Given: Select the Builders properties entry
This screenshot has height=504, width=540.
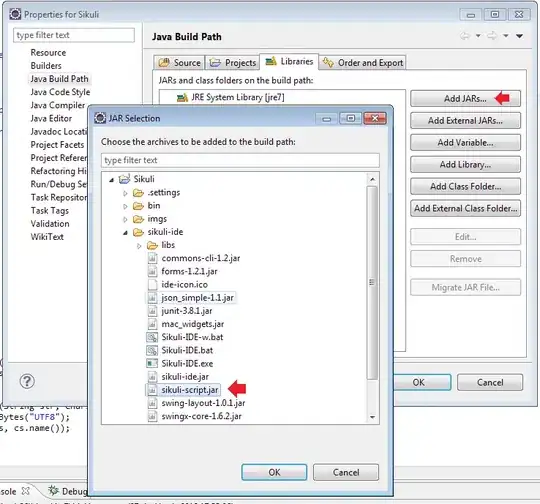Looking at the screenshot, I should pyautogui.click(x=46, y=66).
